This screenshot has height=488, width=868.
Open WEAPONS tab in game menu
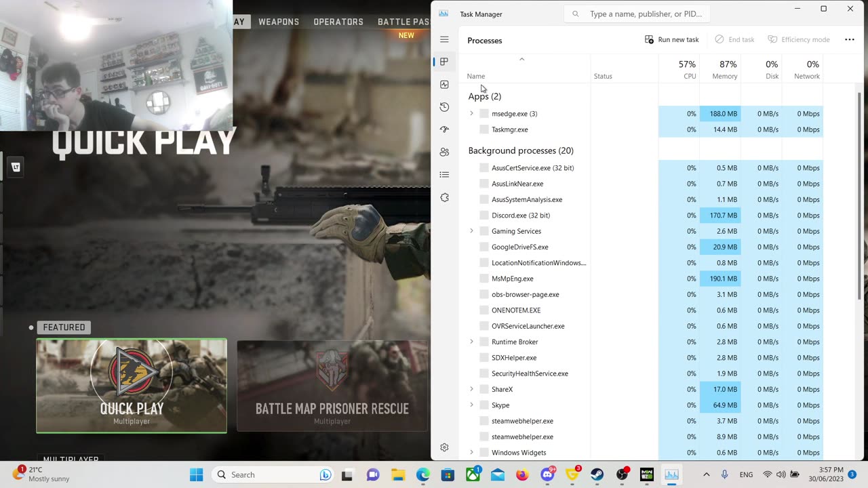pos(279,22)
